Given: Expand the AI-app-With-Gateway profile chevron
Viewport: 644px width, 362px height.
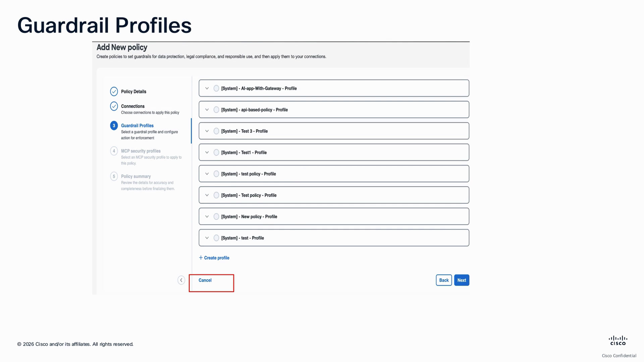Looking at the screenshot, I should coord(207,88).
